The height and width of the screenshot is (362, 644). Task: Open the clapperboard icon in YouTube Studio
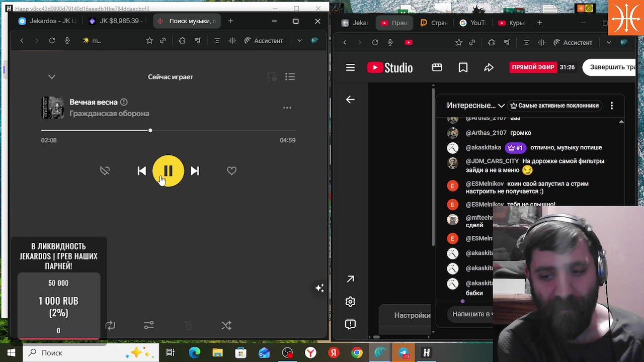click(437, 68)
